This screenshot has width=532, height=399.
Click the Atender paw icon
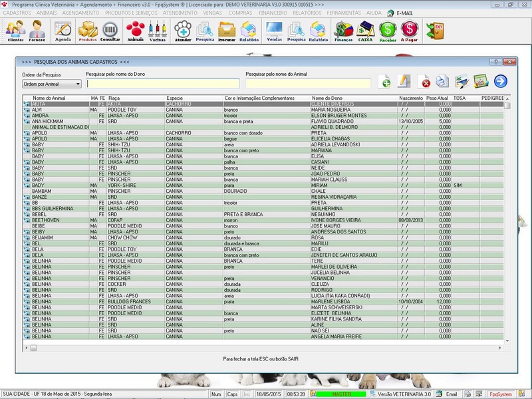click(x=183, y=31)
